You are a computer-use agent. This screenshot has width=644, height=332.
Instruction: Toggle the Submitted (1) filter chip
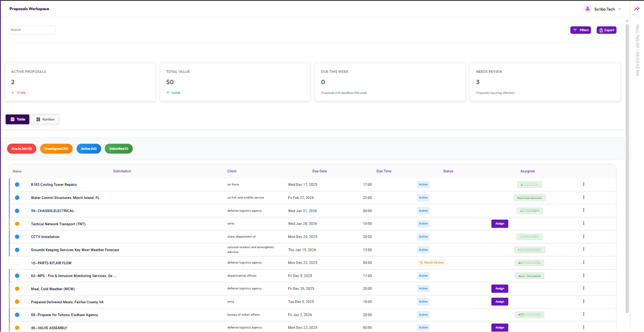[119, 149]
